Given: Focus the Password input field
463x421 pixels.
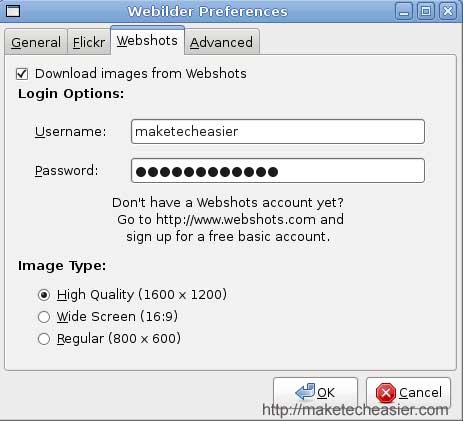Looking at the screenshot, I should [x=278, y=171].
